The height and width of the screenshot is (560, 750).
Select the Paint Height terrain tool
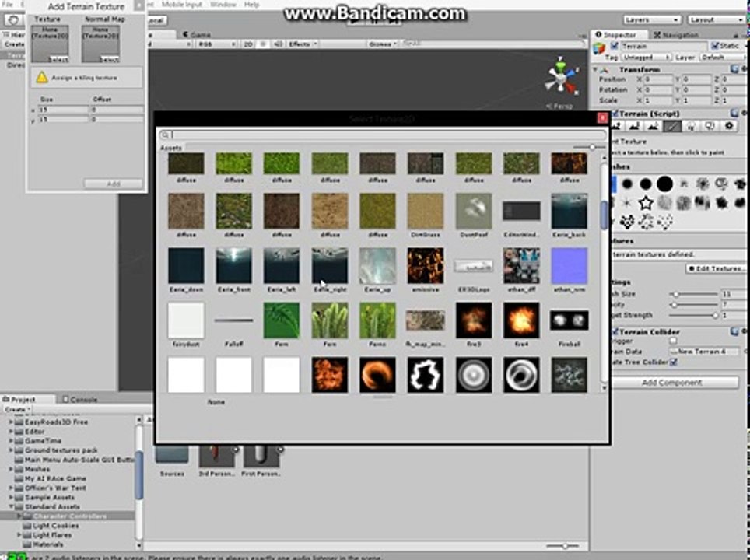pyautogui.click(x=634, y=126)
